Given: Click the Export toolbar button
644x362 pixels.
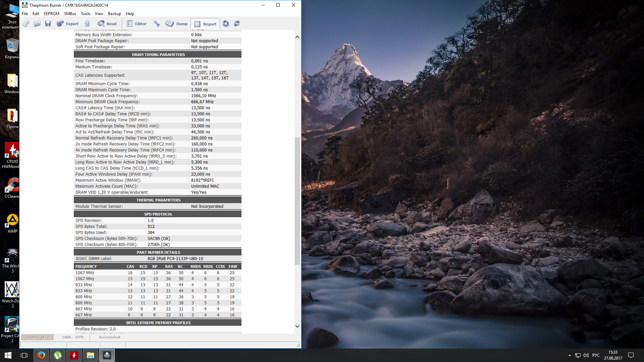Looking at the screenshot, I should [68, 24].
